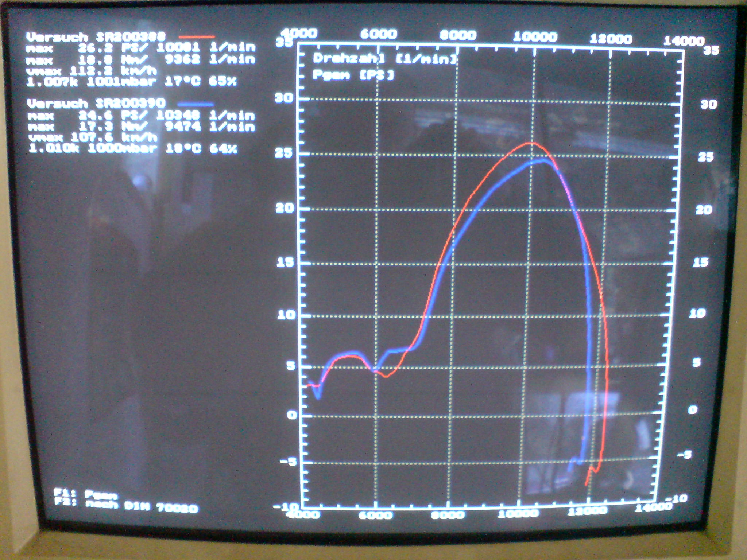The image size is (747, 560).
Task: Click the '10' label on the left axis
Action: 286,315
